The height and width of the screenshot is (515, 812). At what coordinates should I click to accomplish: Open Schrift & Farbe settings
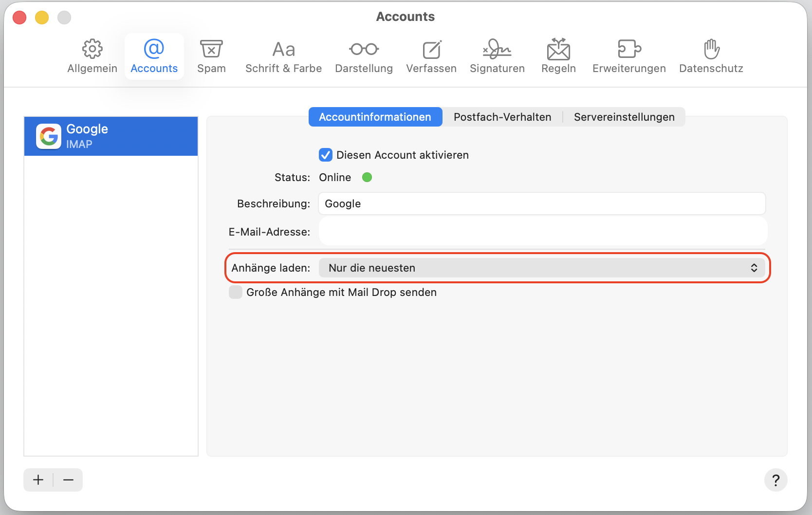(283, 56)
